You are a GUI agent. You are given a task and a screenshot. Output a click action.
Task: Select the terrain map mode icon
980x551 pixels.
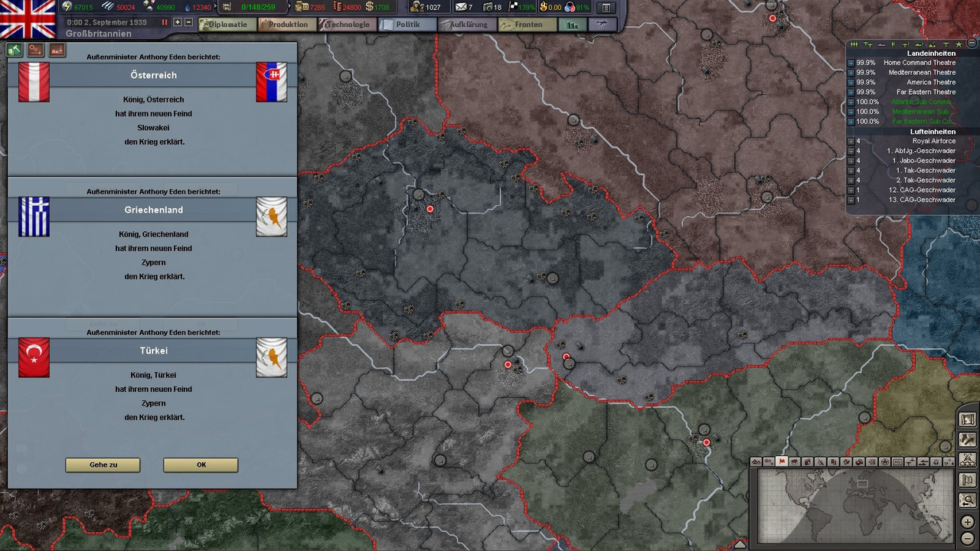pos(756,461)
